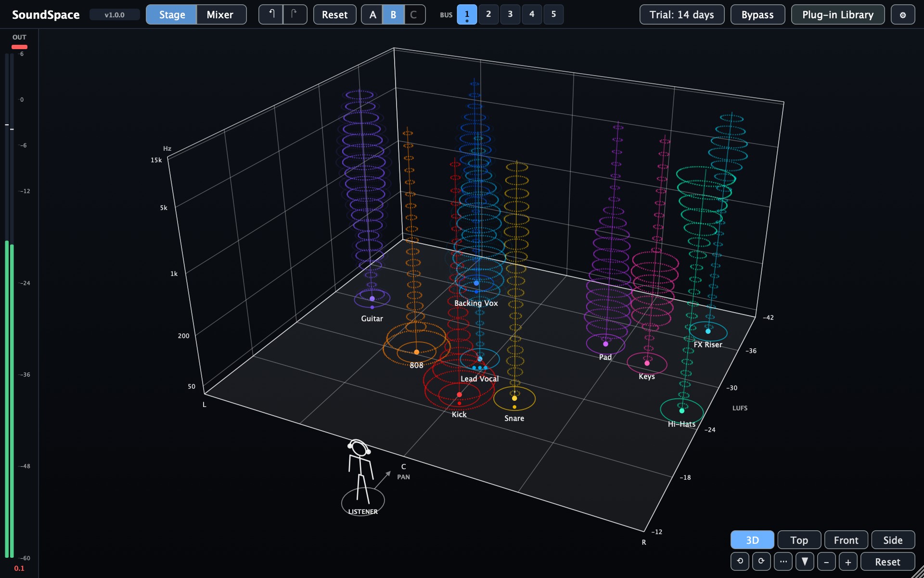The image size is (924, 578).
Task: Select bus 3
Action: point(510,14)
